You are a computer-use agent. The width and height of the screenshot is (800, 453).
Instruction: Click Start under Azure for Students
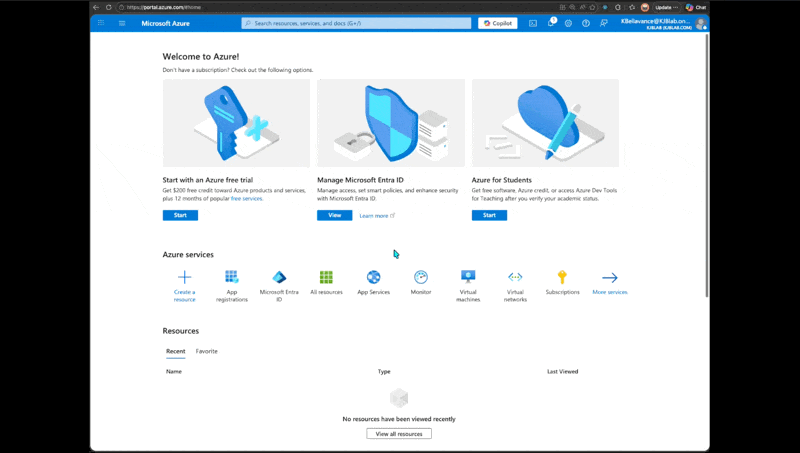click(x=489, y=215)
